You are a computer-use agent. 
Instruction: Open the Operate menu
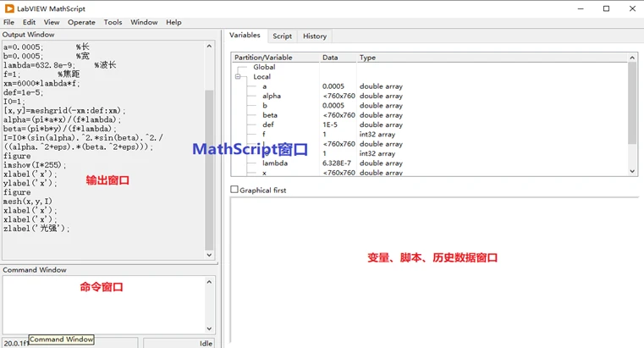point(81,22)
